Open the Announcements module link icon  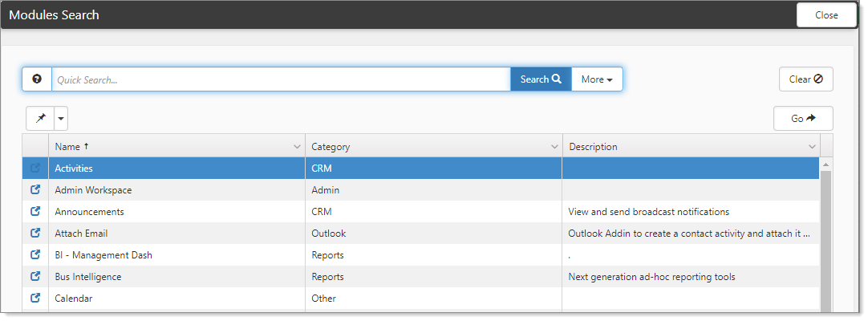(x=35, y=211)
